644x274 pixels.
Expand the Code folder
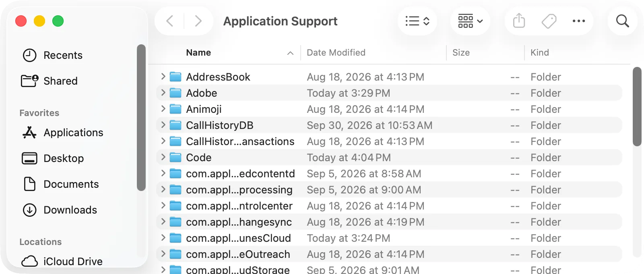pos(163,157)
